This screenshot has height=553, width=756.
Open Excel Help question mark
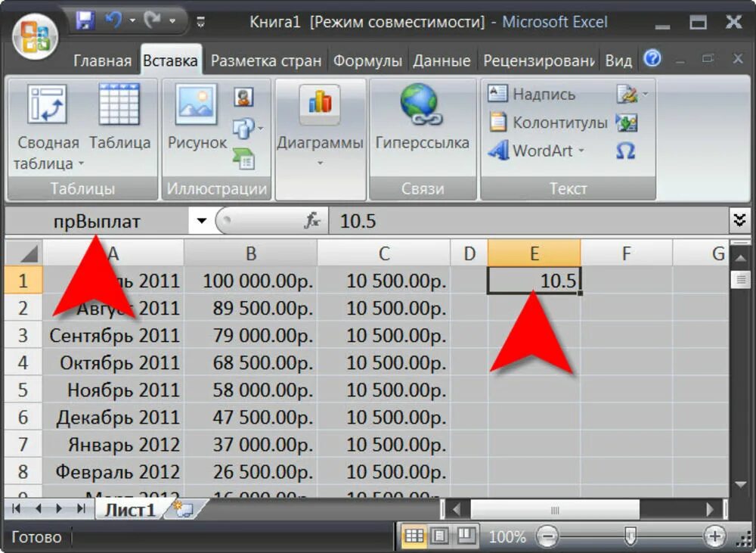click(x=652, y=59)
